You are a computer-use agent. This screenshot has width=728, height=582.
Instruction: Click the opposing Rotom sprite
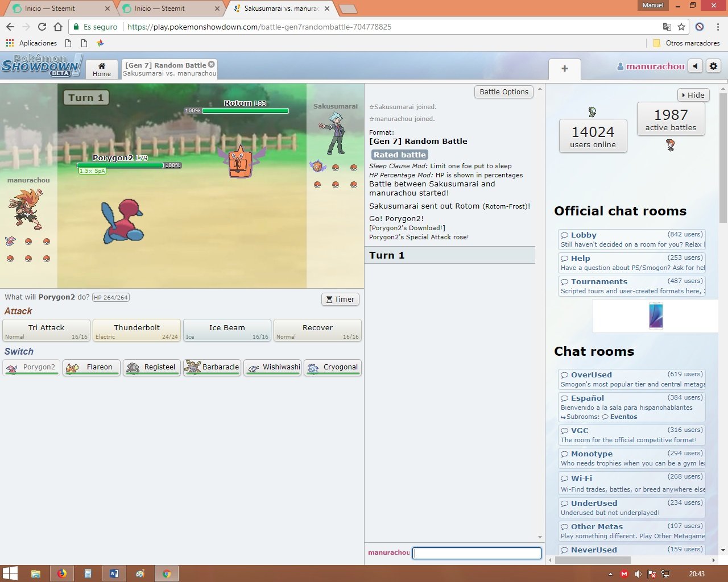[241, 161]
